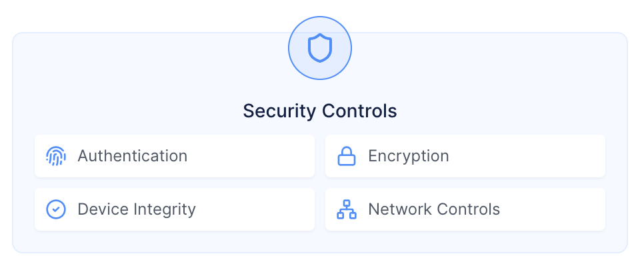Viewport: 644px width, 272px height.
Task: Click the word Security in the heading
Action: 280,111
